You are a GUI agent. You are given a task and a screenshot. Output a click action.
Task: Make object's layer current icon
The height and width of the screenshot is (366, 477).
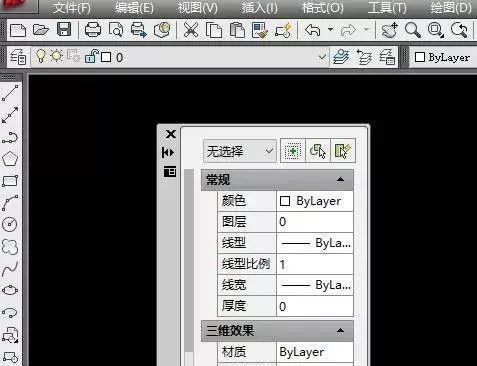(341, 57)
